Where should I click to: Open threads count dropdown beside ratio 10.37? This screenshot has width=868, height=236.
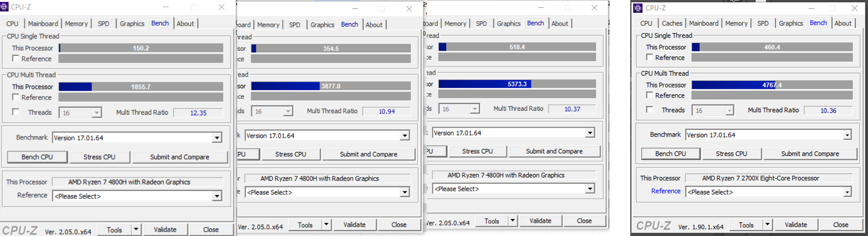point(474,109)
